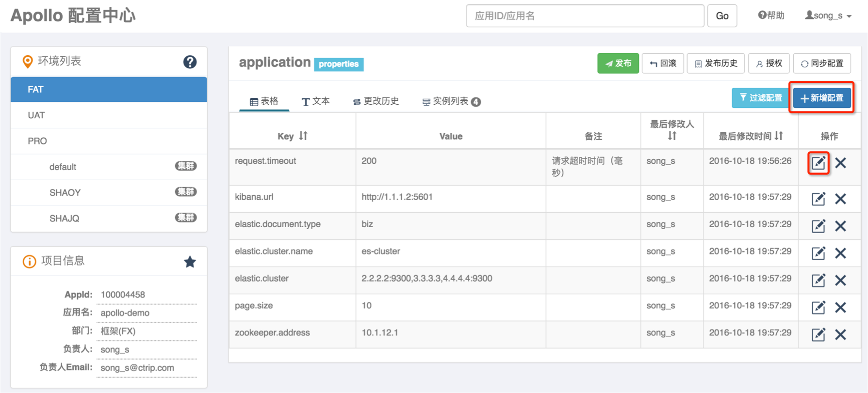Edit the request.timeout configuration entry
Image resolution: width=868 pixels, height=393 pixels.
pyautogui.click(x=818, y=163)
